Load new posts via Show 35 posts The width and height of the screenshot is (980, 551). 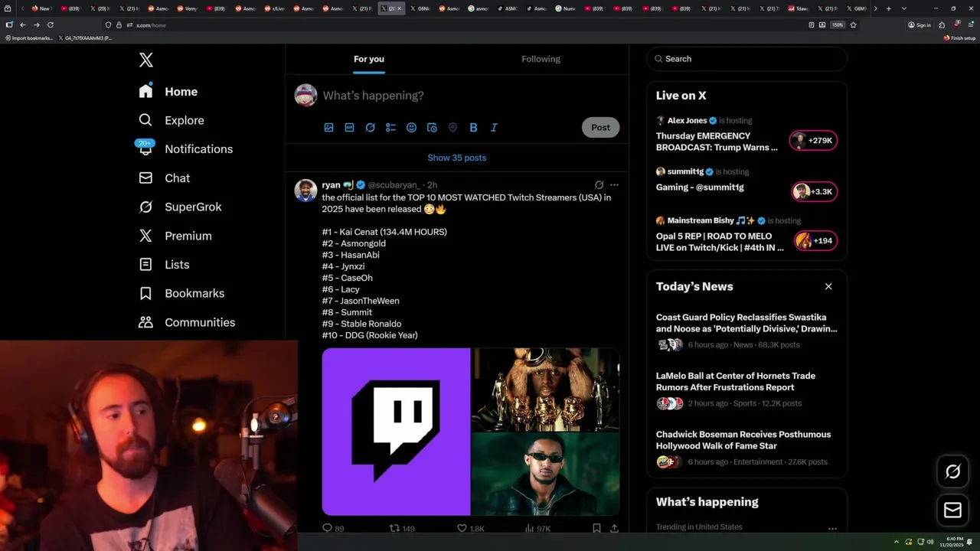tap(457, 158)
